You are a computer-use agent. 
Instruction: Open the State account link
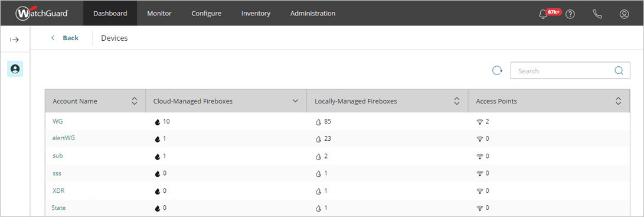point(58,208)
